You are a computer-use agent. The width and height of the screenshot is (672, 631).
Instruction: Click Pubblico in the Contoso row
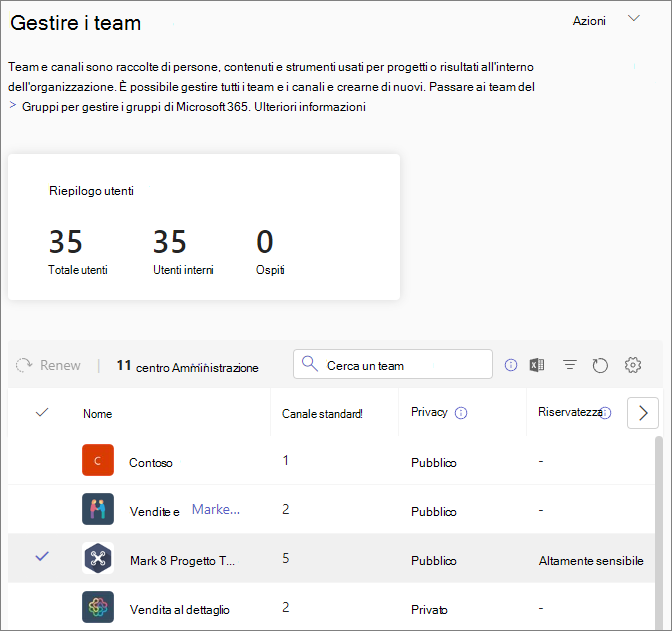coord(434,463)
